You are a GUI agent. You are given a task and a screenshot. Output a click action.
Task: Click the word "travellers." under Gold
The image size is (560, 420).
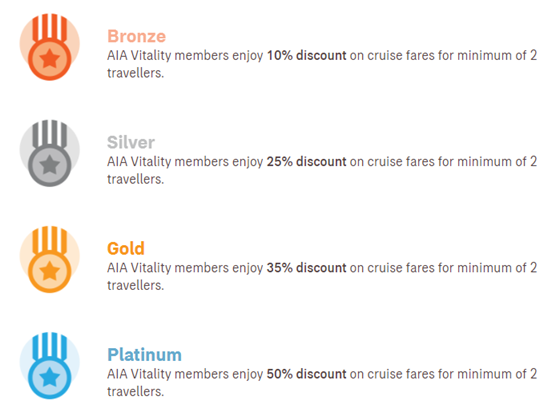(135, 285)
